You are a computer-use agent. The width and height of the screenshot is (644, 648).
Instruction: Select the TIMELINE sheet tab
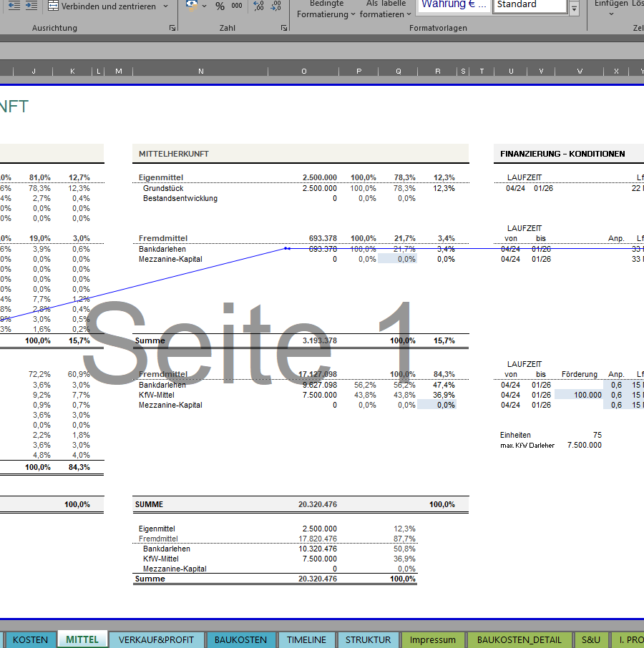click(306, 639)
